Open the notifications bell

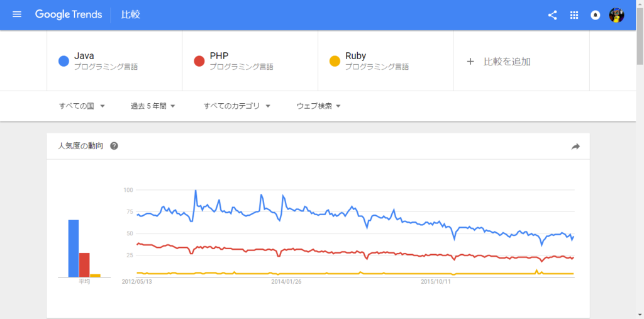coord(595,15)
